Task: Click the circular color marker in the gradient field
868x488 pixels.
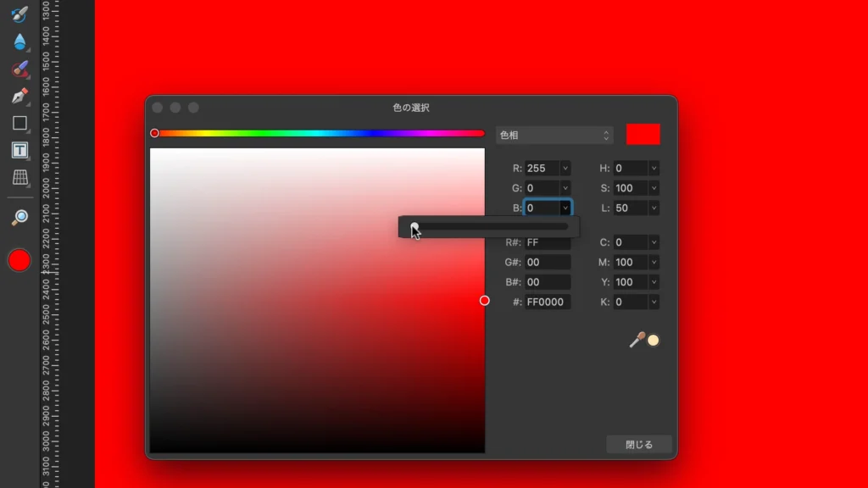Action: pyautogui.click(x=485, y=300)
